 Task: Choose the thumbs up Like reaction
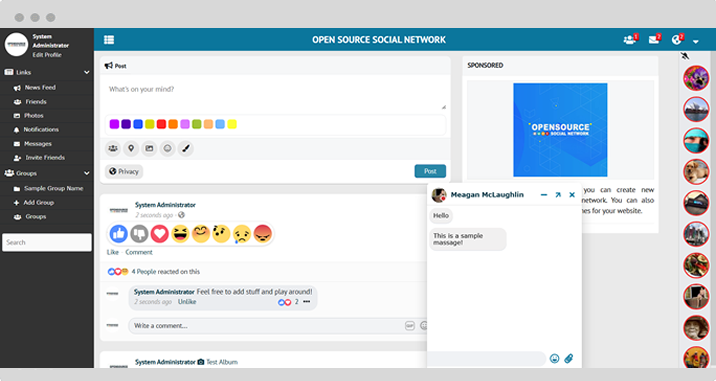(x=119, y=234)
